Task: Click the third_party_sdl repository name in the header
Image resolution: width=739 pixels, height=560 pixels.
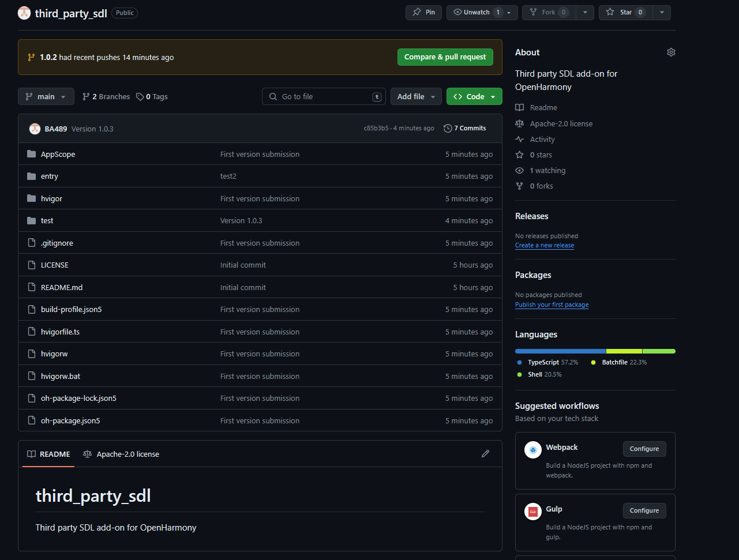Action: coord(71,13)
